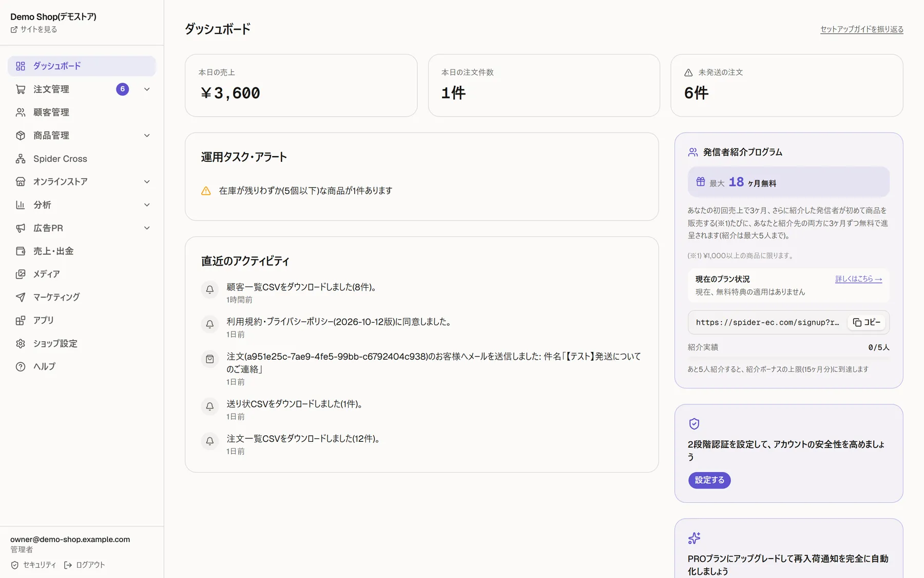Viewport: 924px width, 578px height.
Task: Click the bell icon next to 顧客一覧CSV activity
Action: 210,290
